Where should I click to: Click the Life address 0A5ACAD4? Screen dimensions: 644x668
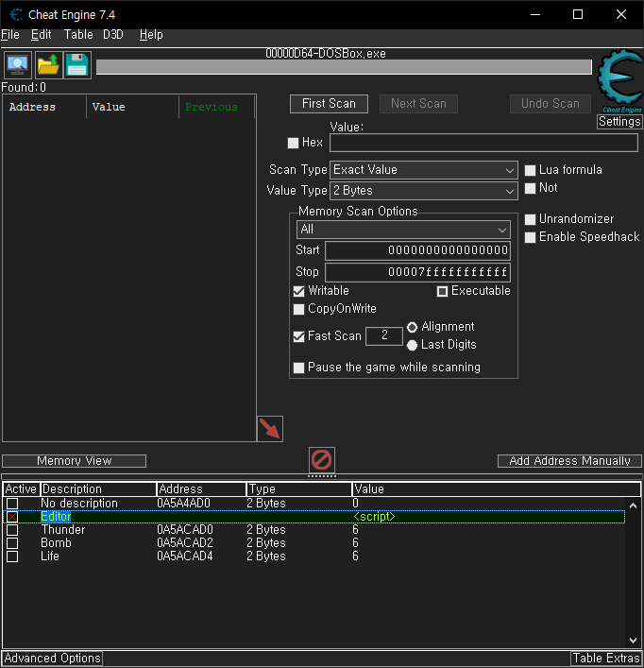coord(185,557)
